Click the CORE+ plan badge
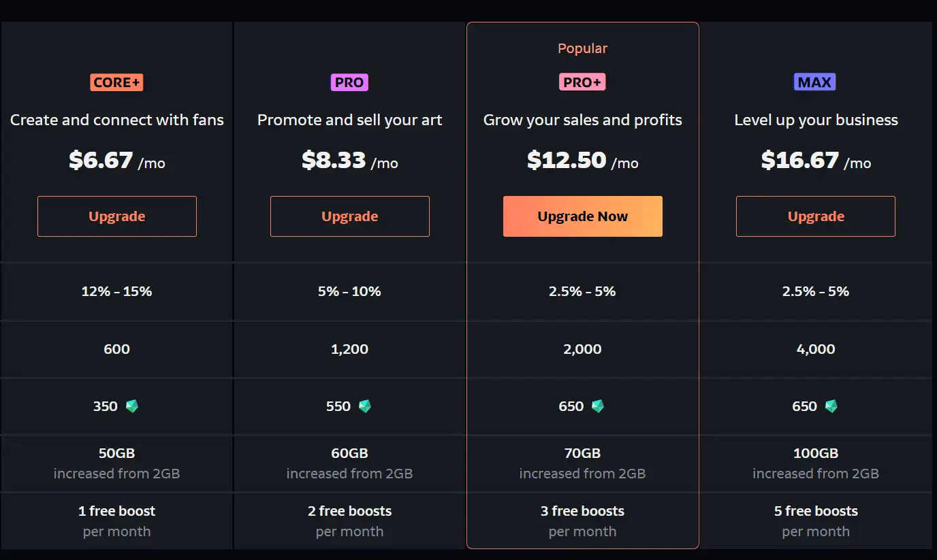 pyautogui.click(x=116, y=82)
